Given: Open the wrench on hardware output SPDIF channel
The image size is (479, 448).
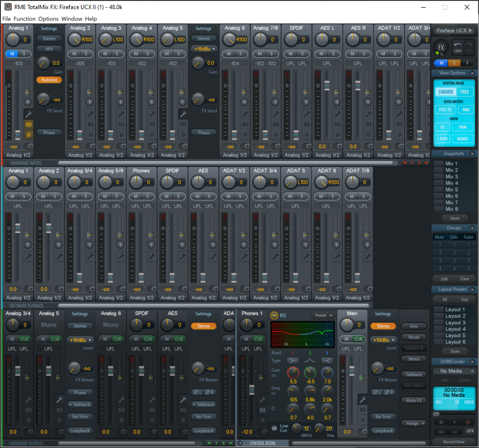Looking at the screenshot, I should (x=152, y=399).
